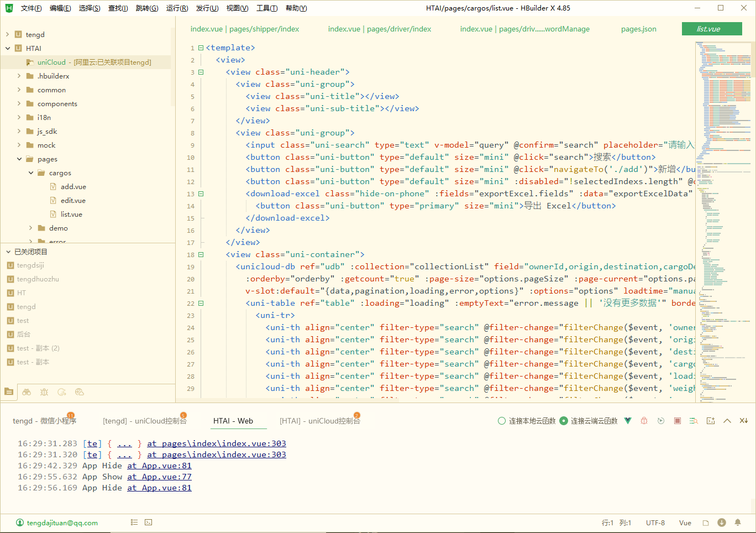Screen dimensions: 756x533
Task: Collapse the 已关闭项目 section
Action: 8,252
